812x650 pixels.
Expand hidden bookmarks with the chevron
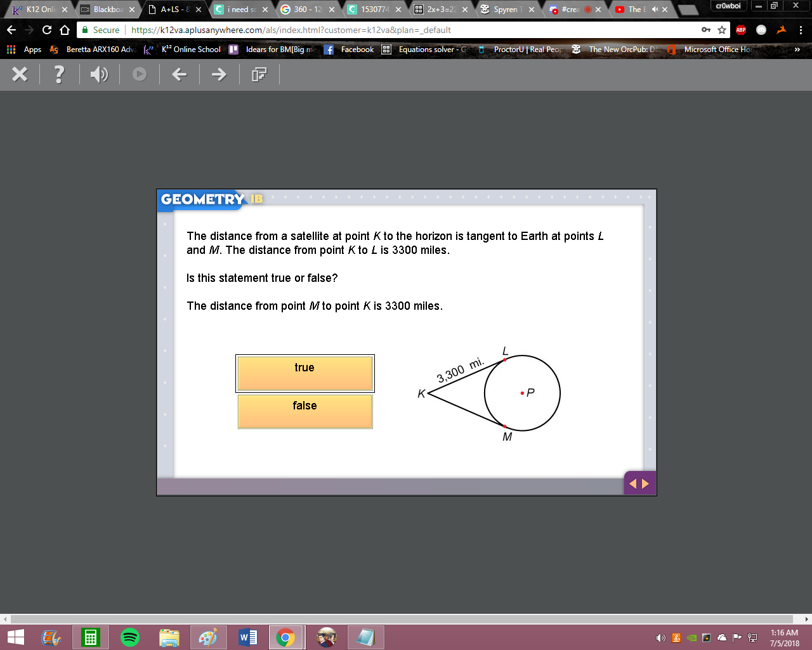click(x=797, y=50)
